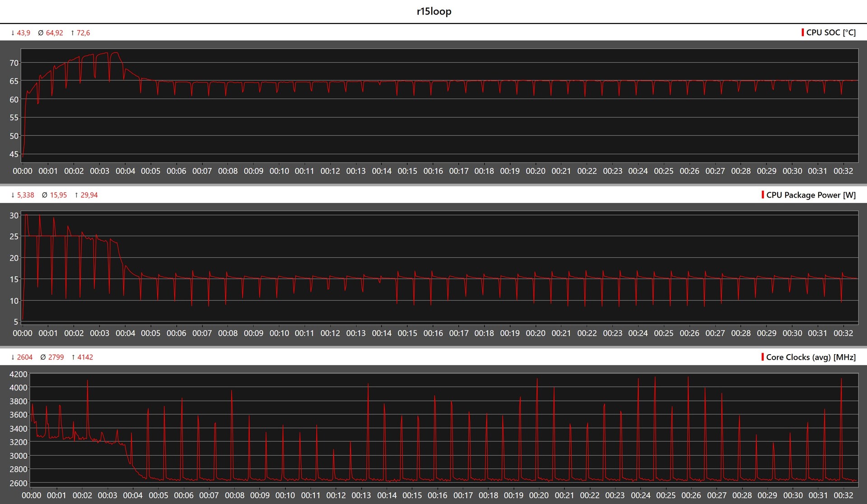Click the core clocks average 2799
This screenshot has width=867, height=504.
56,357
